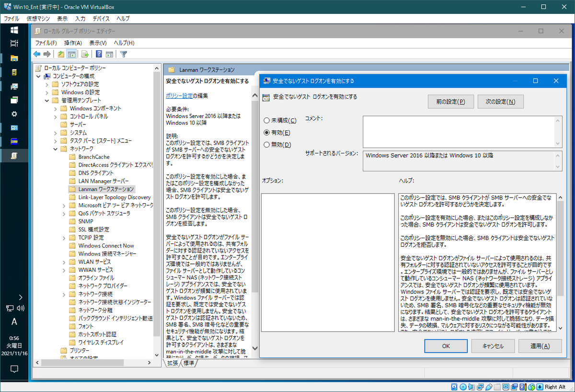Open the ポリシー設定 link
The image size is (575, 392).
[x=179, y=96]
